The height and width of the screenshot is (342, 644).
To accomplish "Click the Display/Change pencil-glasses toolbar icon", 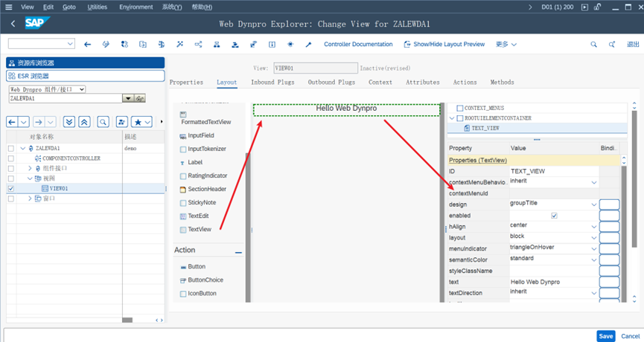I will tap(106, 45).
